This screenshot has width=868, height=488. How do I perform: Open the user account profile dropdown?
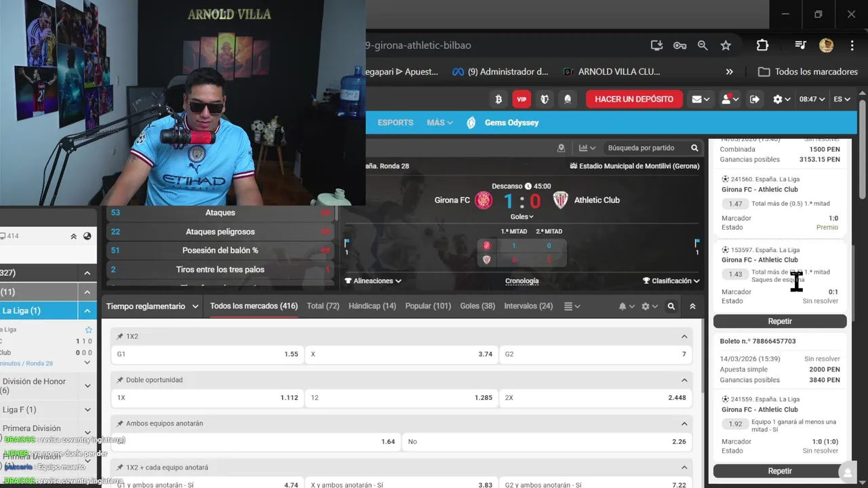(x=730, y=99)
